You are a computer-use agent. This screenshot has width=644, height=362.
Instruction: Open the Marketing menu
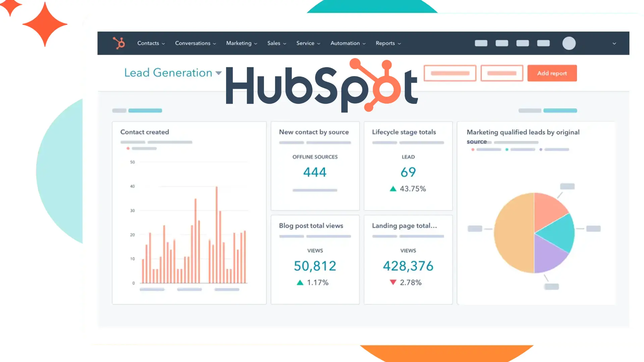[x=241, y=43]
